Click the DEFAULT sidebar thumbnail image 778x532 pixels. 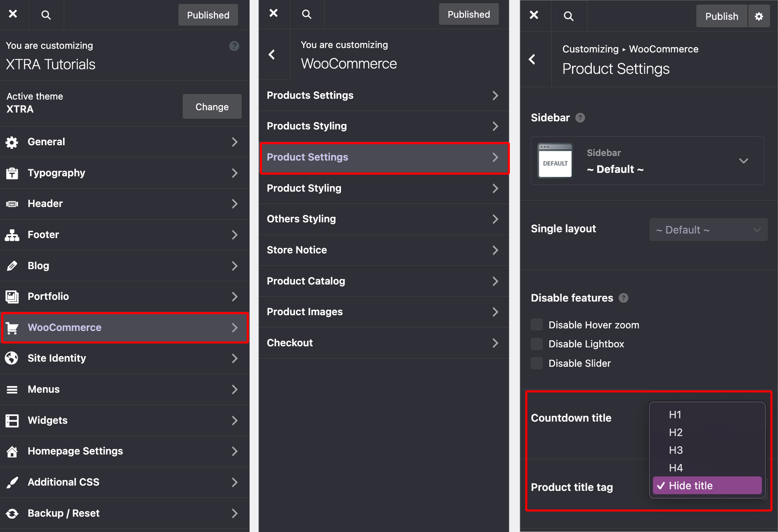click(x=555, y=161)
